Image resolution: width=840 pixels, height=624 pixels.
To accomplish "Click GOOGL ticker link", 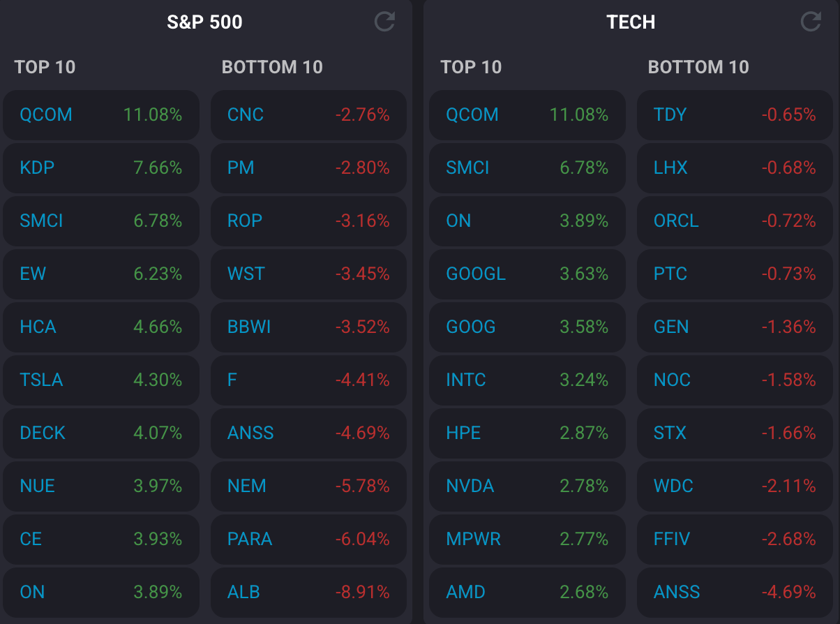I will (476, 274).
